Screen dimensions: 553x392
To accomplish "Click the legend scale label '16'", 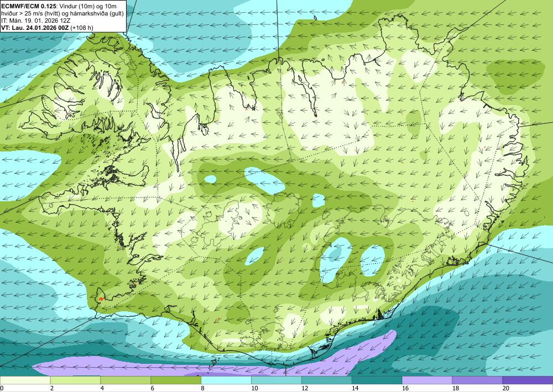I will 405,389.
